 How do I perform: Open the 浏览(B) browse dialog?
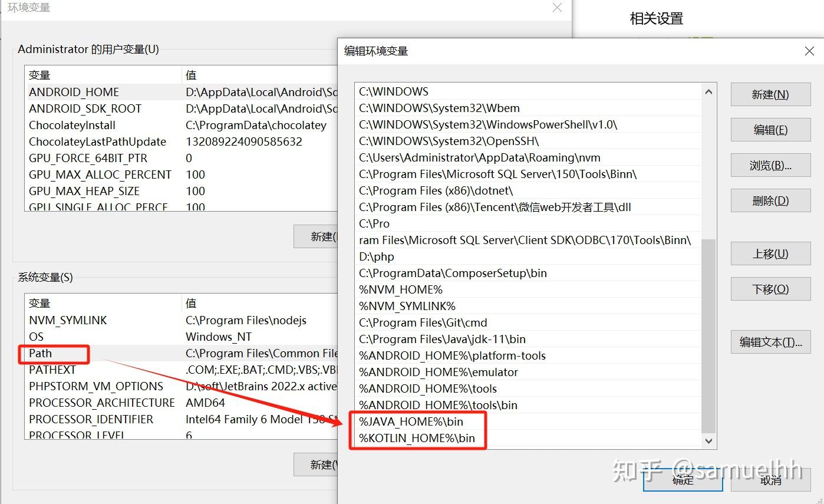pyautogui.click(x=770, y=165)
